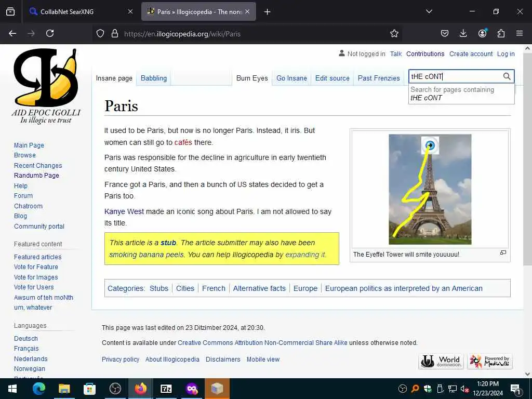Open the Pocket save icon
This screenshot has width=532, height=399.
tap(445, 33)
